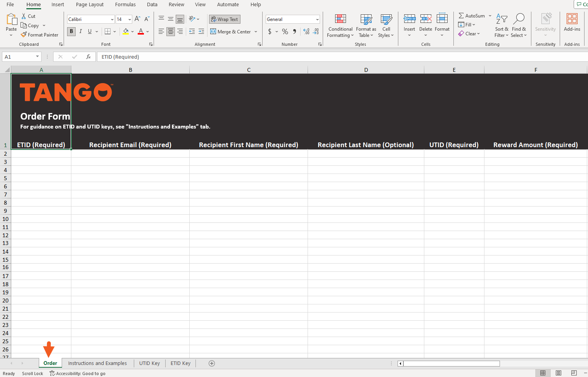
Task: Open the Format cells menu icon
Action: [x=442, y=19]
